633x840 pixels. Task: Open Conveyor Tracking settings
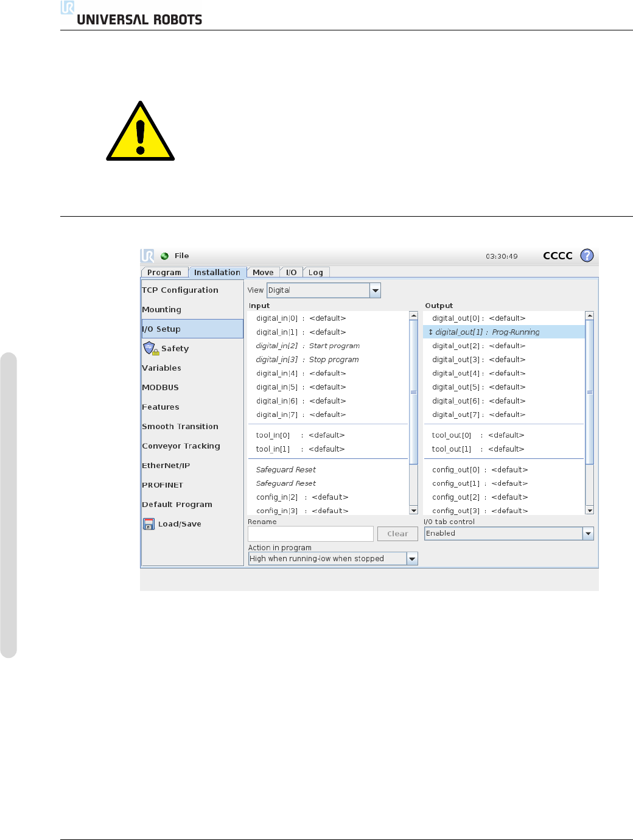[192, 446]
